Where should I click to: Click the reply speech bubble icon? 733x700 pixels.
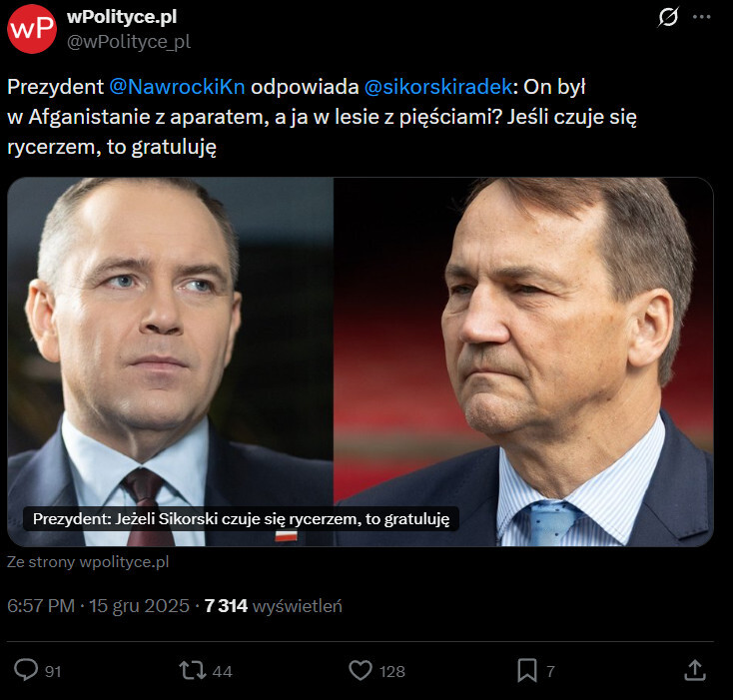[x=27, y=670]
